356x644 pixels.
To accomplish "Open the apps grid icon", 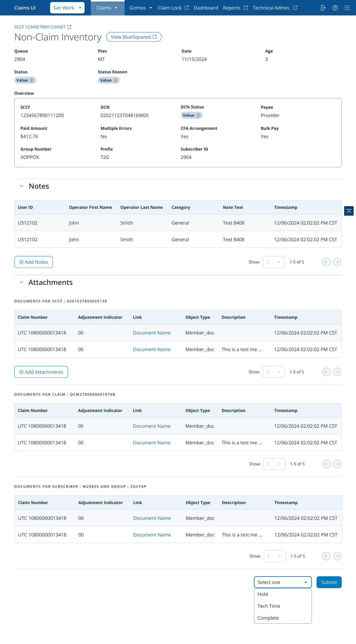I will pos(347,8).
